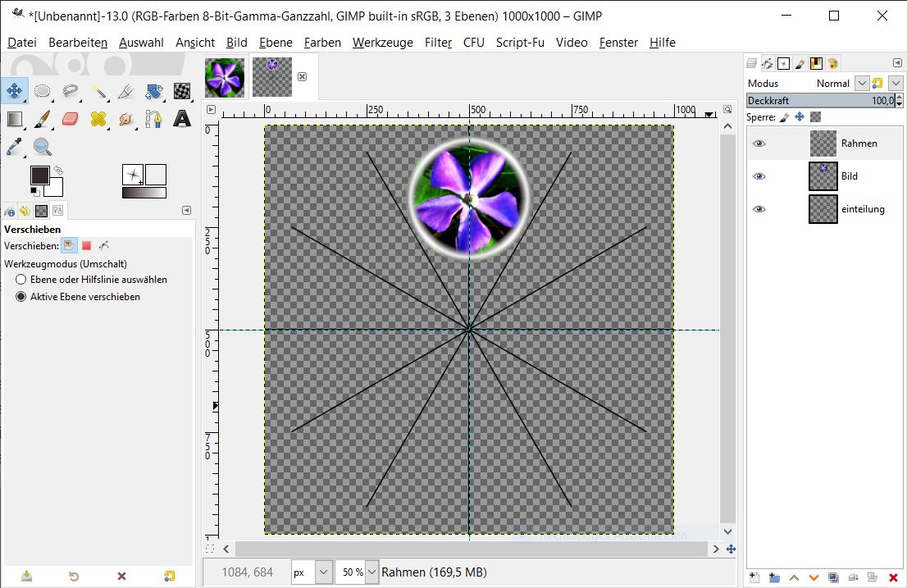Switch to the flower image tab thumbnail

click(x=225, y=77)
